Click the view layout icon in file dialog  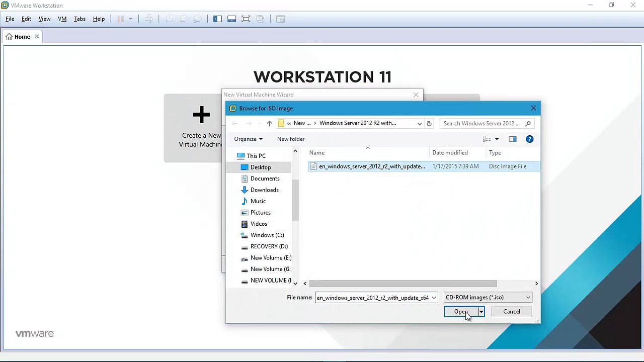point(487,139)
